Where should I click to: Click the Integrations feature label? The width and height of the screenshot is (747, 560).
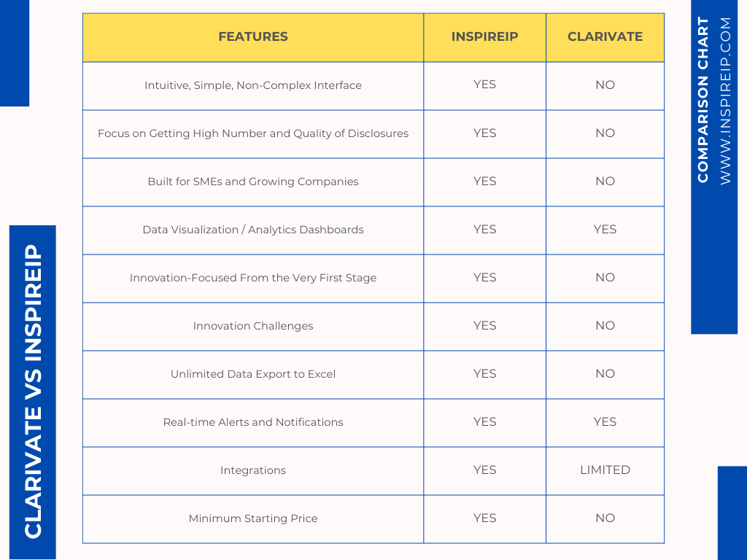tap(252, 470)
